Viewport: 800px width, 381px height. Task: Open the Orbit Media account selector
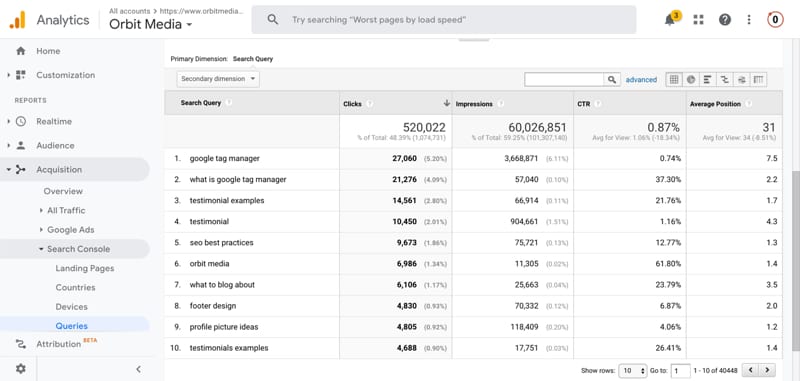click(x=151, y=24)
